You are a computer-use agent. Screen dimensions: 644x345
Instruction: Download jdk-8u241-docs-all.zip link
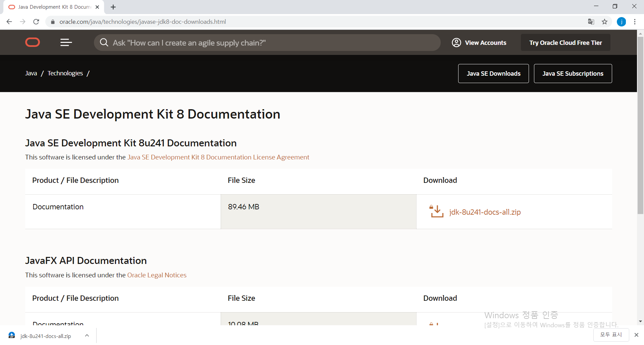tap(485, 212)
